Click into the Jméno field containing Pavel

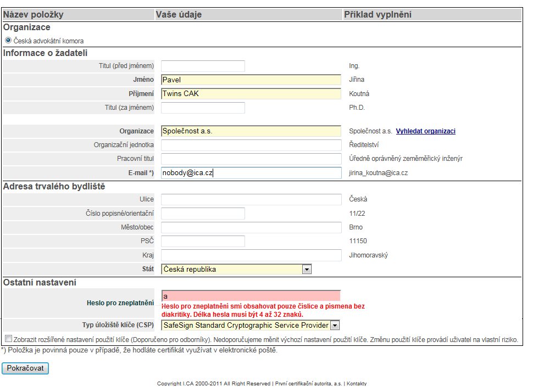(x=251, y=80)
